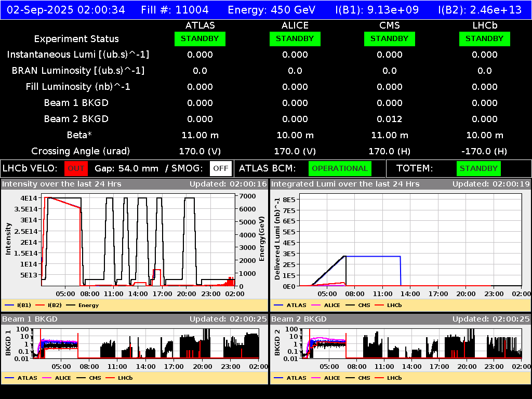Select the I(B1) 9.13e+09 value
The width and height of the screenshot is (532, 399).
(377, 10)
